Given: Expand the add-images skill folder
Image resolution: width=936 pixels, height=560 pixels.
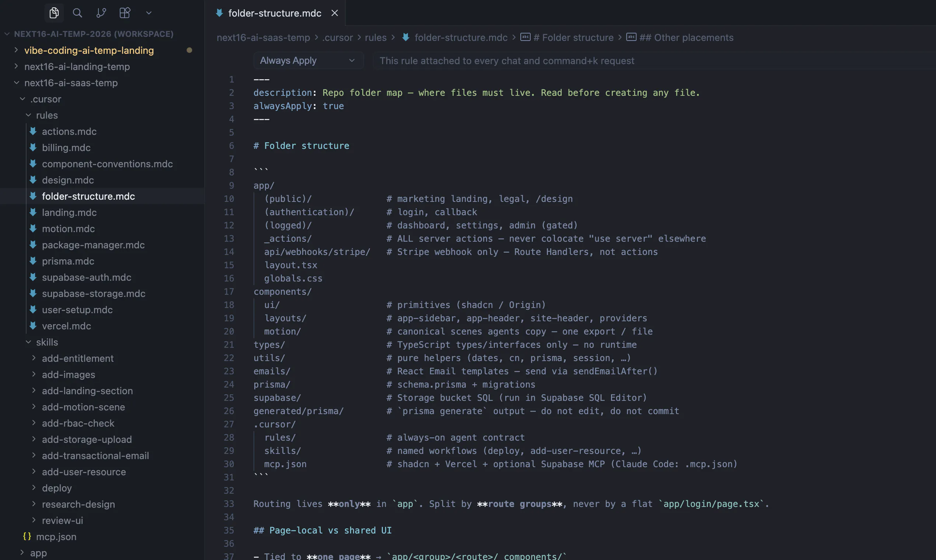Looking at the screenshot, I should pos(68,374).
